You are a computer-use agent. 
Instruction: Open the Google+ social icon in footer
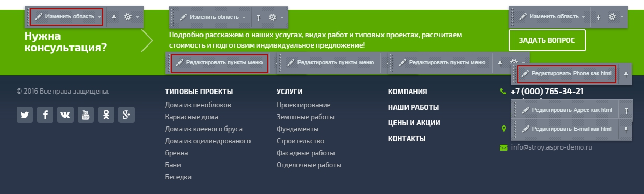coord(126,115)
